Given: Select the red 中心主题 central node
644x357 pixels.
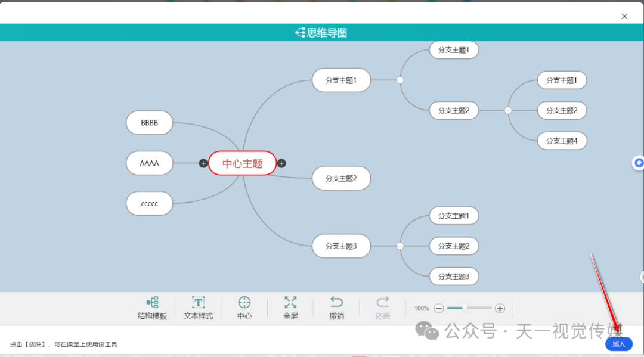Looking at the screenshot, I should pyautogui.click(x=241, y=163).
